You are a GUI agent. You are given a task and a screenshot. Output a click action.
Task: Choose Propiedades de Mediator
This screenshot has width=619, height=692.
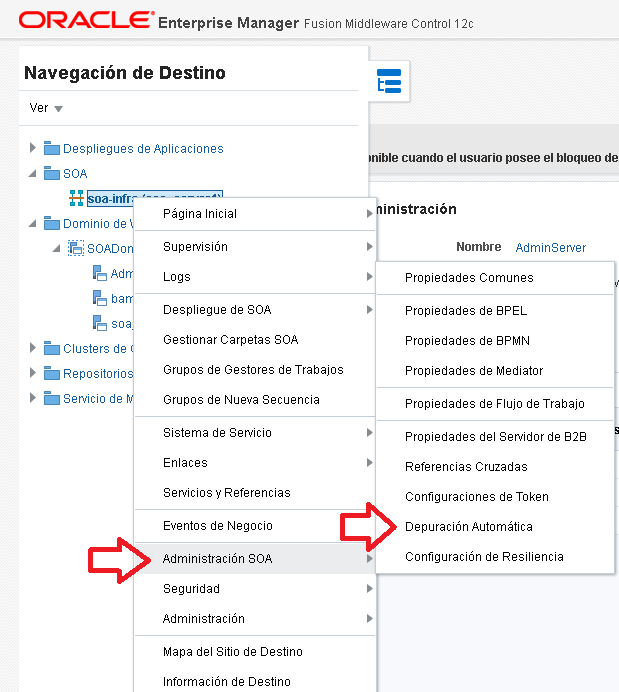(495, 371)
